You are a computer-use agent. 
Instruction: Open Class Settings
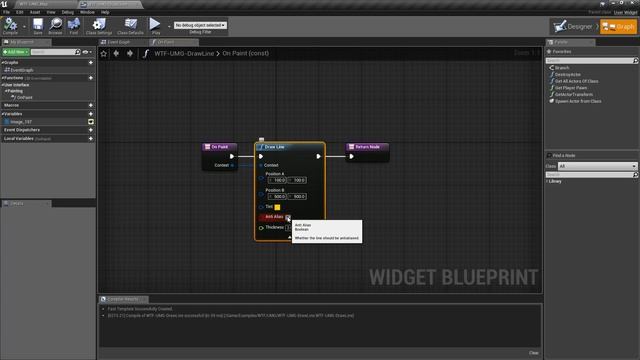click(99, 26)
